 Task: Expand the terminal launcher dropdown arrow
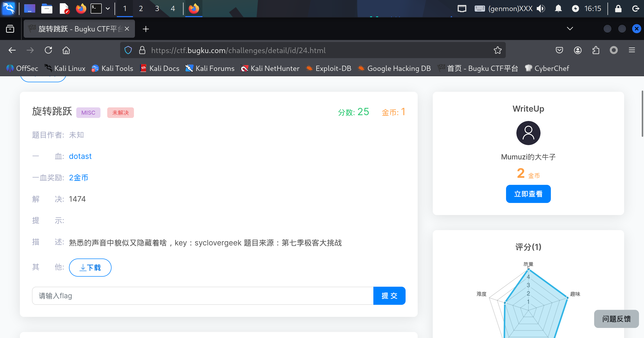[108, 9]
